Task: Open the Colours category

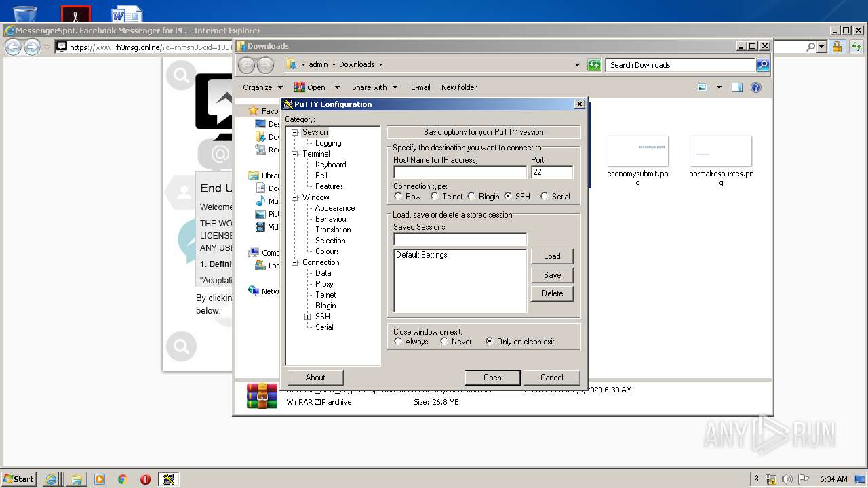Action: (328, 251)
